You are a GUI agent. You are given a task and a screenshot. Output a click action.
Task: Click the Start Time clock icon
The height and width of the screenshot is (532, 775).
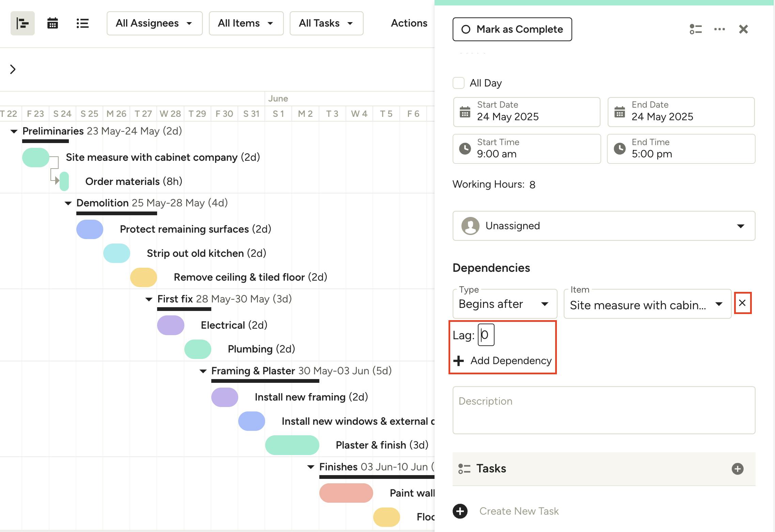pos(465,148)
